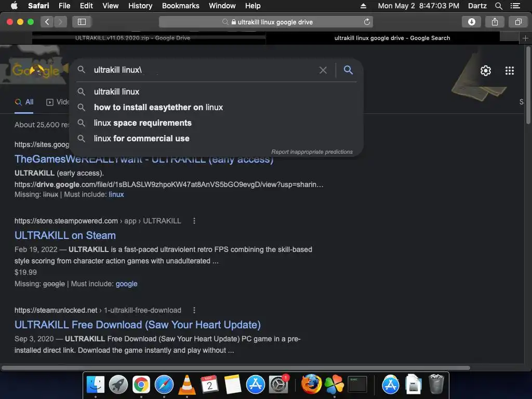Click inside the Google search text field
This screenshot has height=399, width=532.
pos(204,70)
